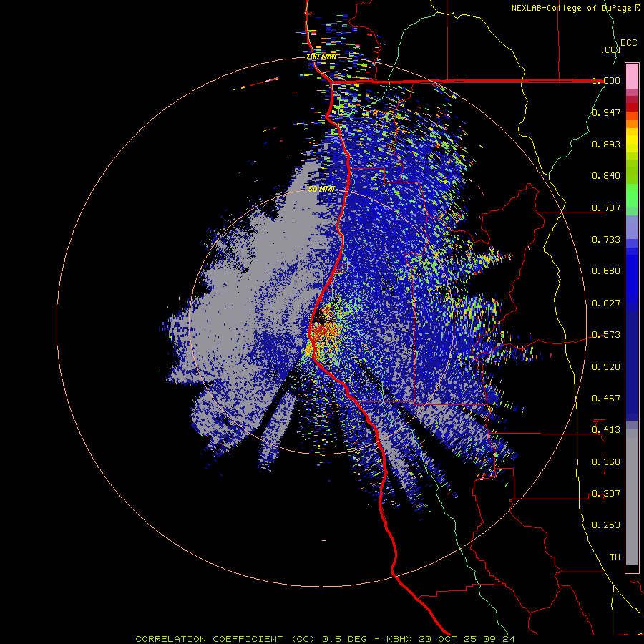Pick the large gray segment of the color bar
644x644 pixels.
point(632,497)
